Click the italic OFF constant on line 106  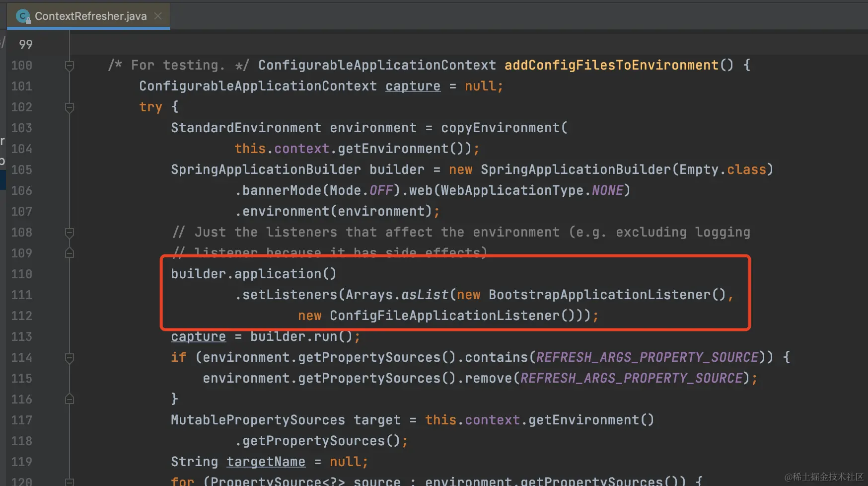click(x=381, y=190)
